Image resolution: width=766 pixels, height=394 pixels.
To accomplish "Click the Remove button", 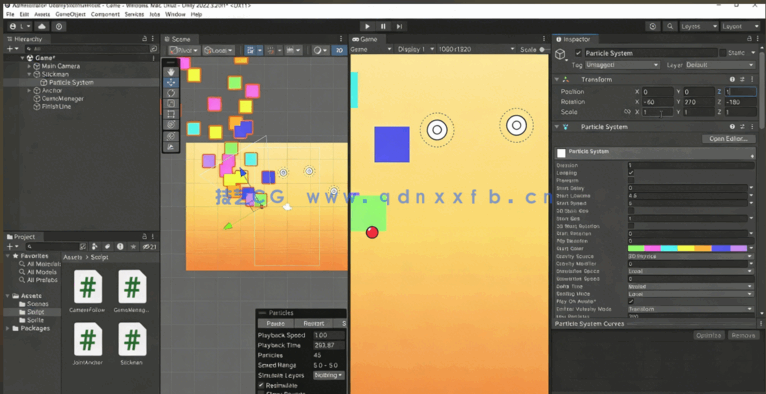I will (x=744, y=335).
